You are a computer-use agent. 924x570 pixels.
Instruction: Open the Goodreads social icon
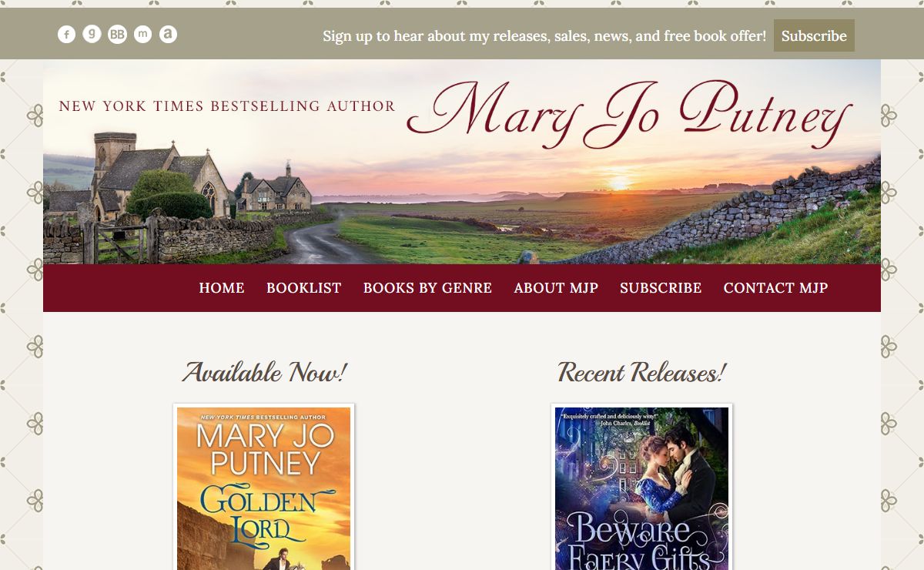[92, 34]
